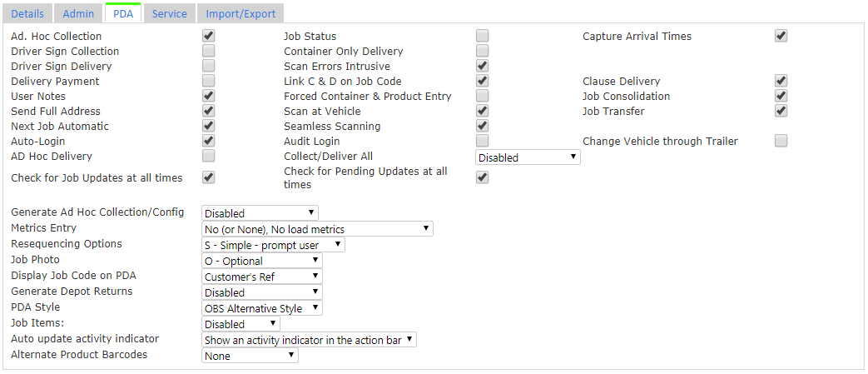
Task: Enable Change Vehicle through Trailer checkbox
Action: coord(781,141)
